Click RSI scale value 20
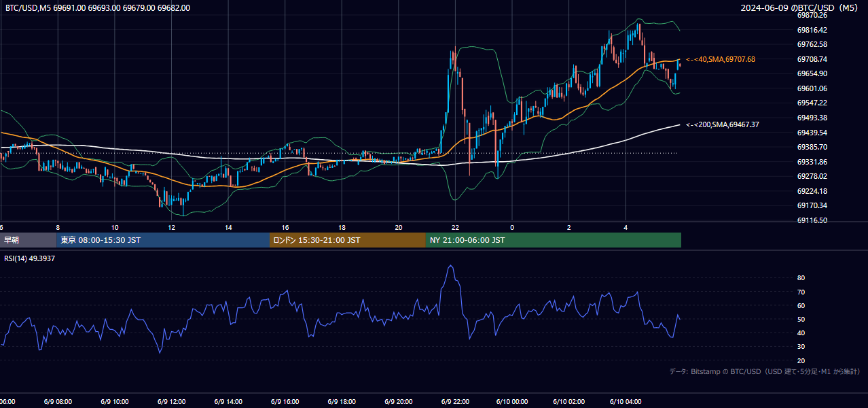Viewport: 868px width, 408px height. 801,360
